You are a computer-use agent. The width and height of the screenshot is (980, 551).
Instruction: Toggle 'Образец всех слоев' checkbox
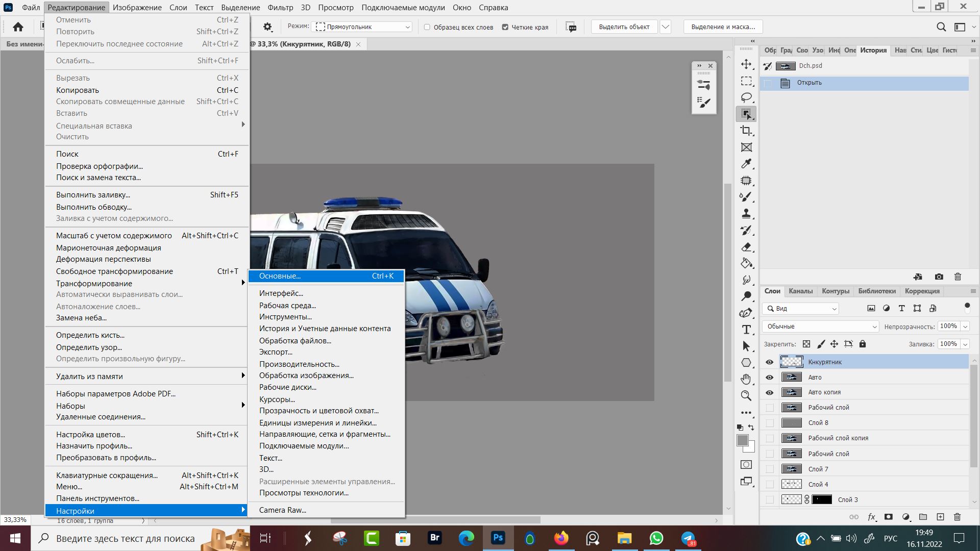(427, 27)
